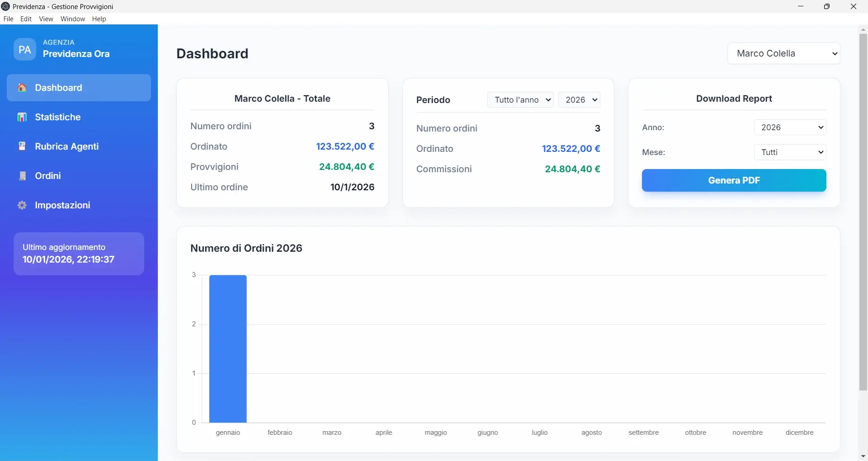Open the Periodo year 2026 dropdown
868x461 pixels.
tap(579, 100)
